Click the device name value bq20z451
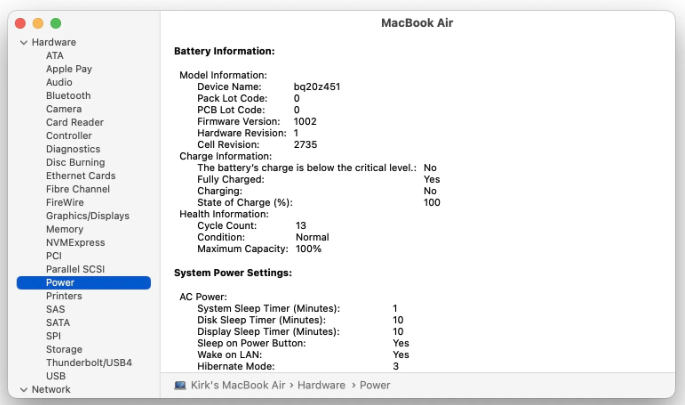This screenshot has height=405, width=685. [317, 87]
